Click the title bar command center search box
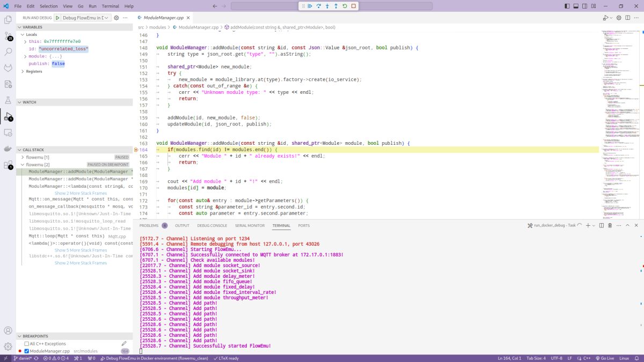Viewport: 644px width, 362px height. (x=332, y=6)
